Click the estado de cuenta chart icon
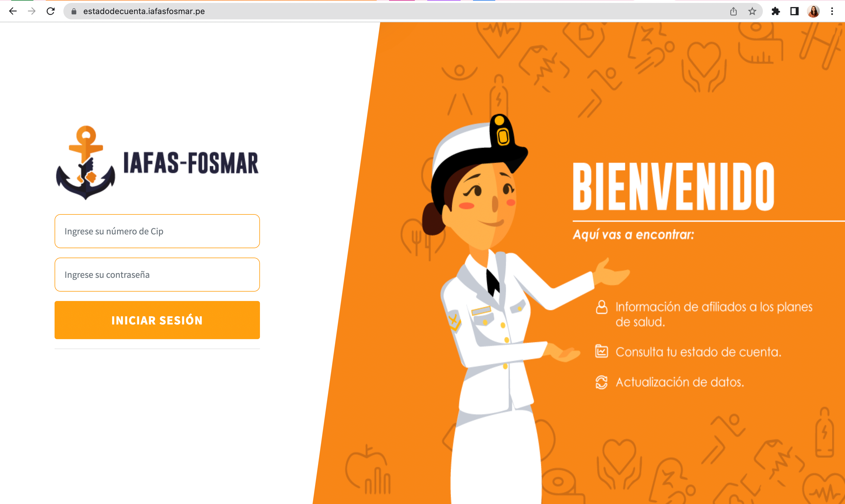This screenshot has width=845, height=504. [x=601, y=351]
